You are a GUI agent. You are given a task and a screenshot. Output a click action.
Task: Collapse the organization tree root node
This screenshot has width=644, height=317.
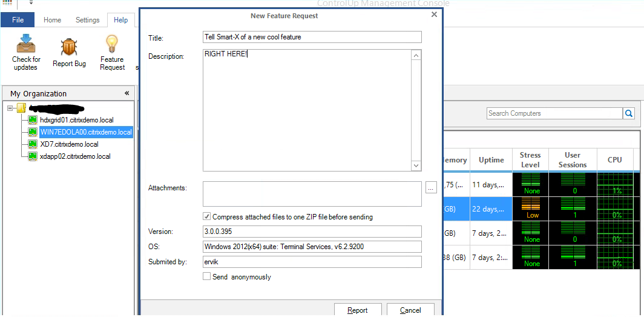pos(10,108)
